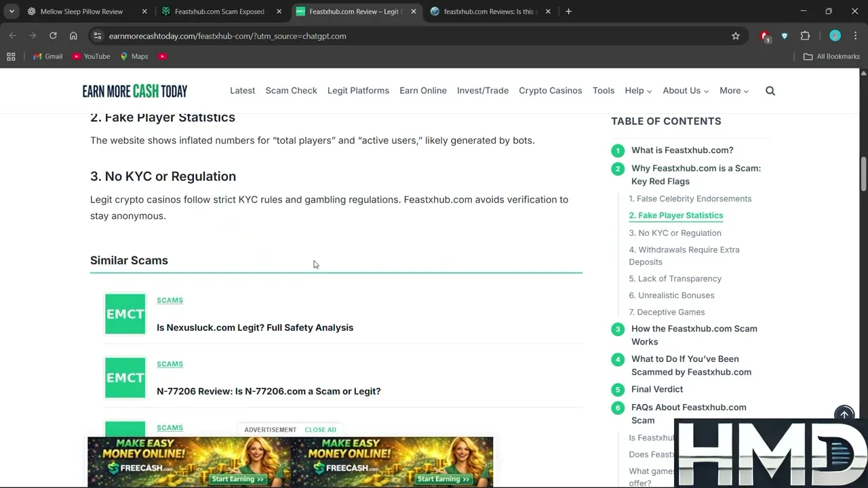
Task: Go to '3. No KYC or Regulation' in contents
Action: point(675,233)
